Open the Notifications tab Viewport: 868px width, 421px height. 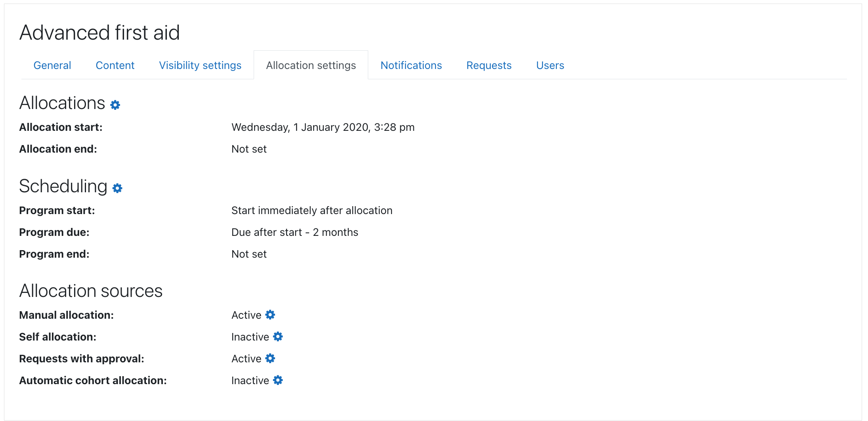point(411,65)
